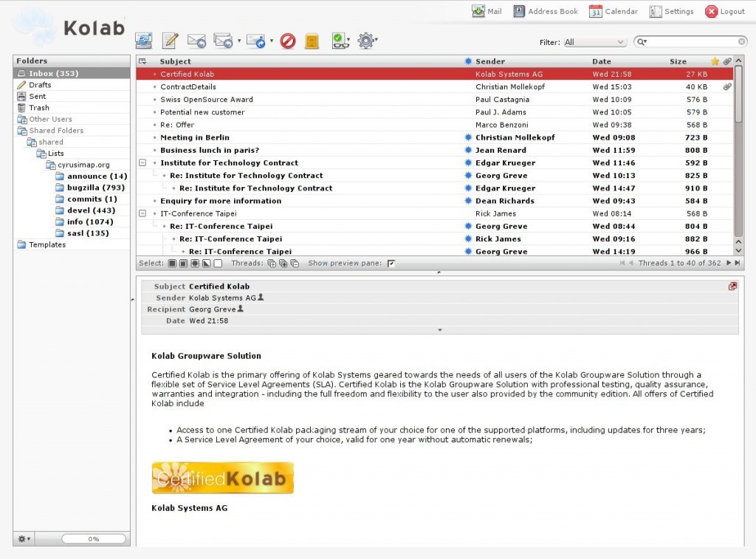Select the Reply All envelope icon
This screenshot has width=756, height=559.
223,41
